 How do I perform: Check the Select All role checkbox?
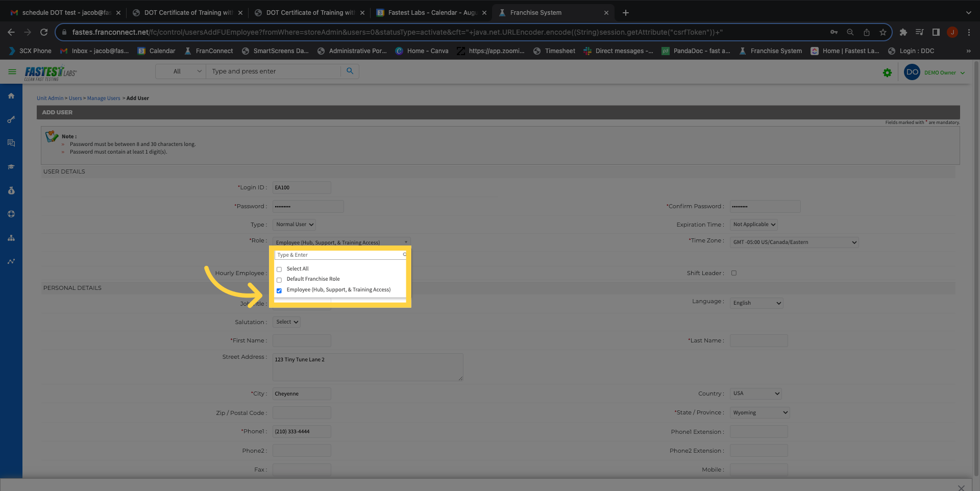pyautogui.click(x=279, y=269)
